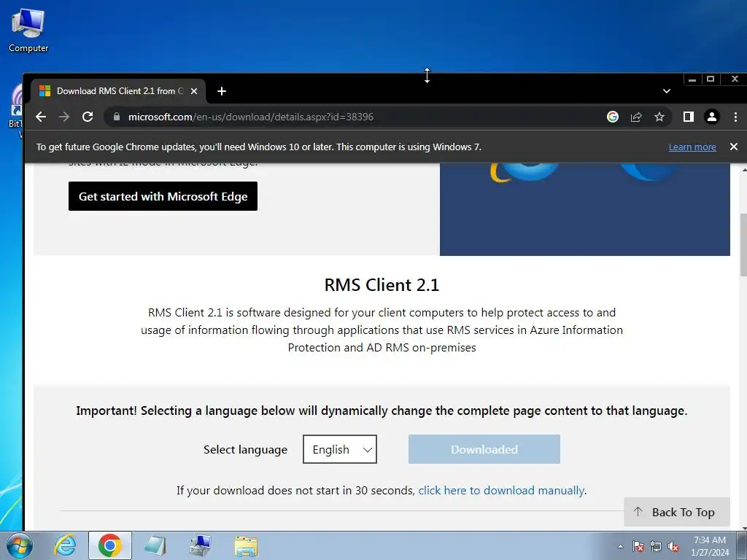Screen dimensions: 747x560
Task: Dismiss the Windows 7 update notification bar
Action: pyautogui.click(x=734, y=147)
